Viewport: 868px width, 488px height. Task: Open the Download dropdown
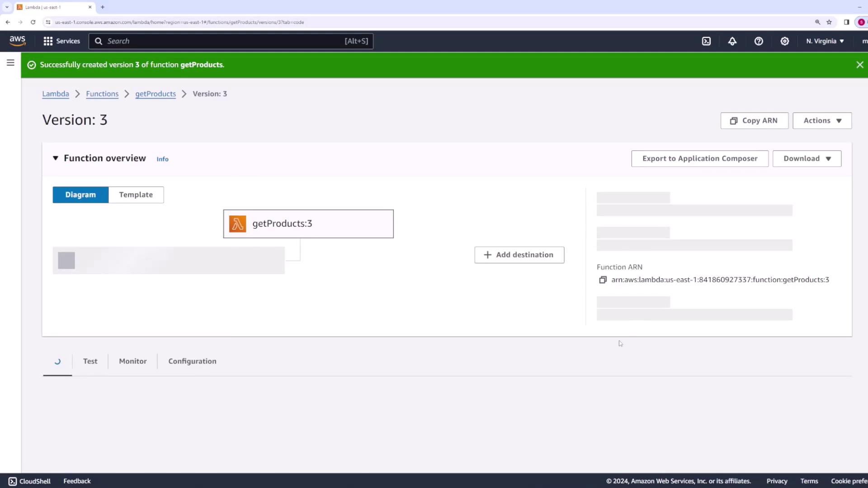tap(807, 159)
